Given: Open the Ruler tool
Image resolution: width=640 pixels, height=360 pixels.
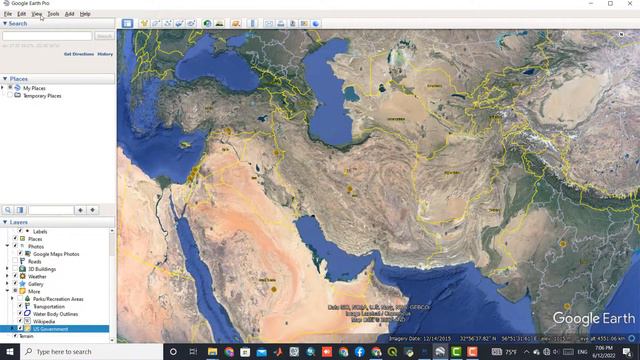Looking at the screenshot, I should tap(252, 23).
